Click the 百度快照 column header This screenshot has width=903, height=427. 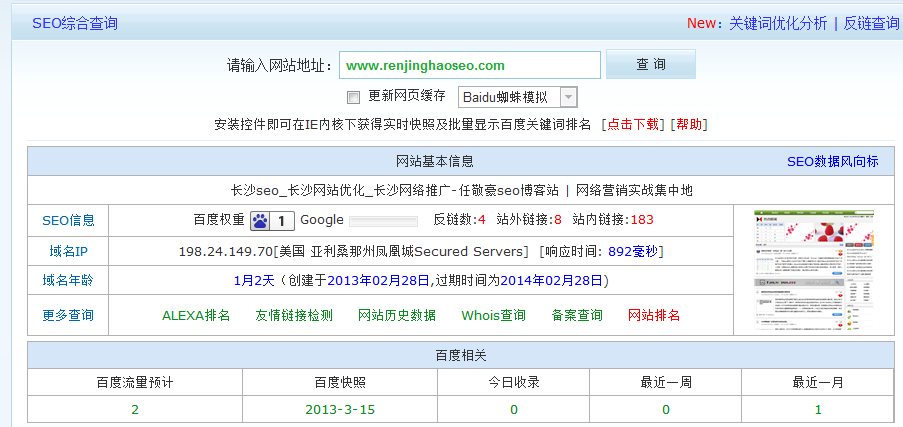[340, 383]
